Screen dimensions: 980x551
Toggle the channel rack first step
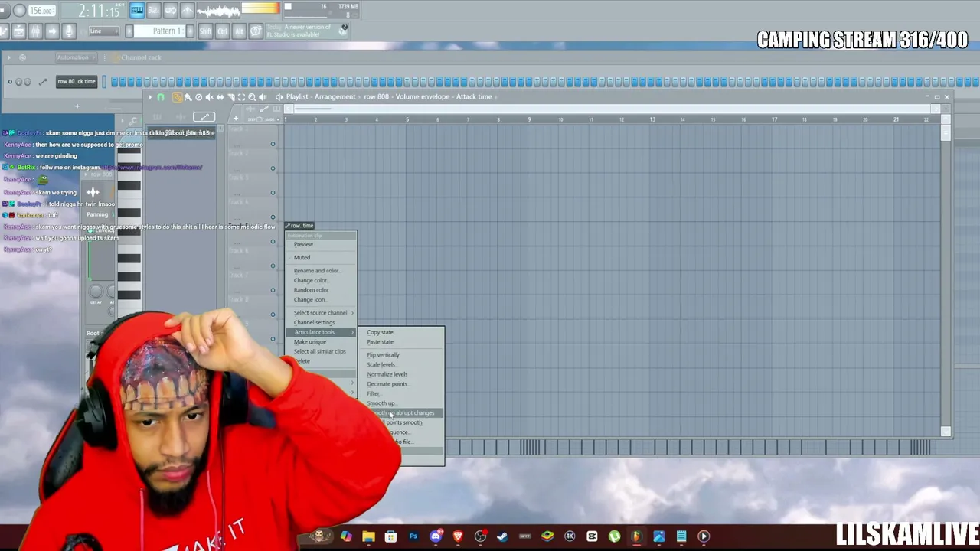[x=114, y=81]
